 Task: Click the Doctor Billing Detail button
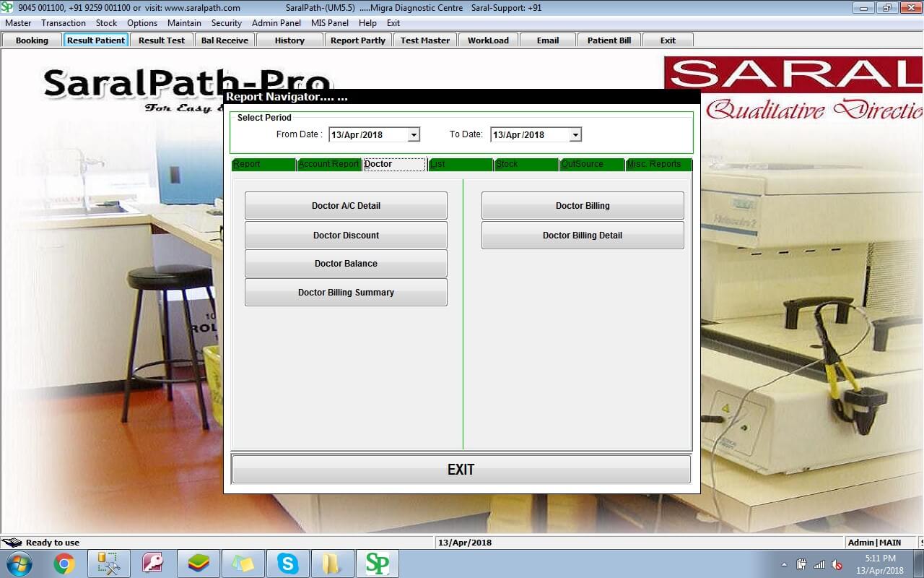[x=583, y=236]
